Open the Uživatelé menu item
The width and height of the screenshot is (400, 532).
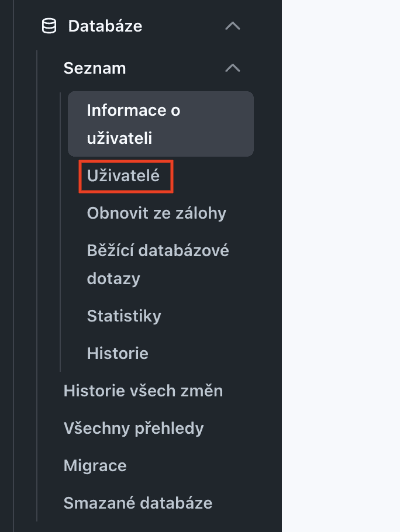[x=123, y=176]
